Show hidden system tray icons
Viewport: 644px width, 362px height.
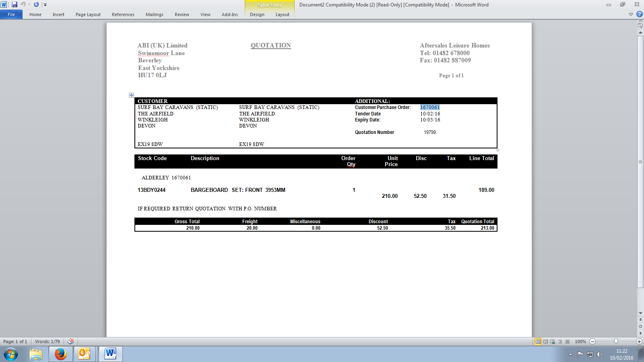570,354
